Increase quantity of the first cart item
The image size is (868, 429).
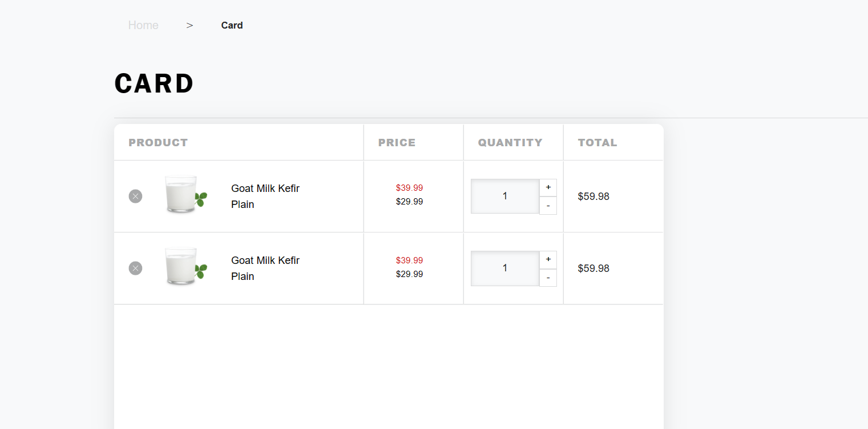548,187
